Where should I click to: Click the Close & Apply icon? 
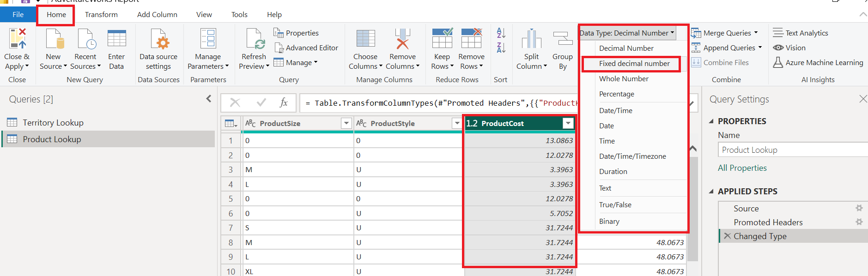[x=18, y=39]
